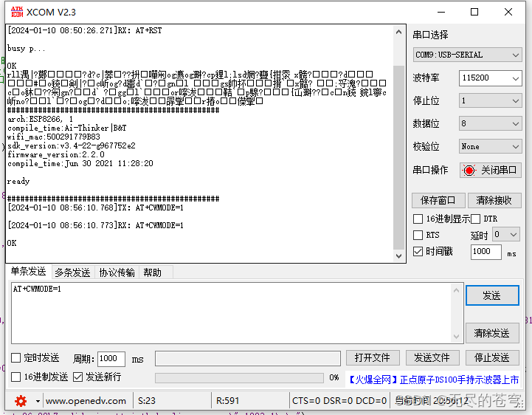The width and height of the screenshot is (532, 415).
Task: Click the send box scroll down arrow
Action: (456, 337)
